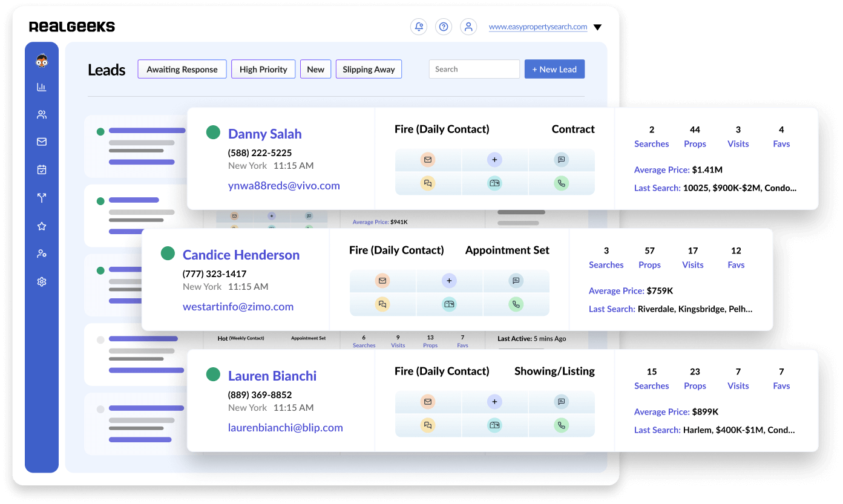Open the notifications bell at the top
Screen dimensions: 843x504
(419, 27)
